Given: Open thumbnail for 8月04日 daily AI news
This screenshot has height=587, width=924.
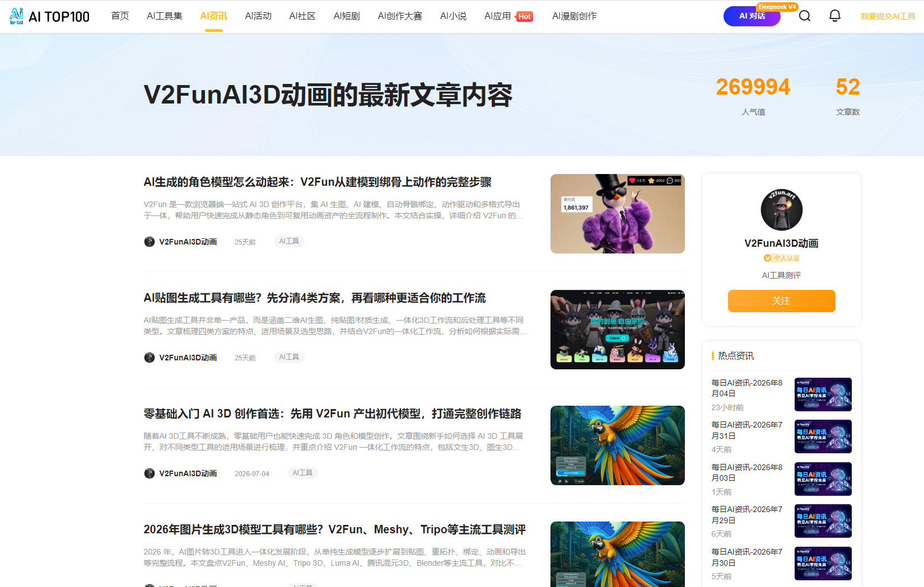Looking at the screenshot, I should [x=823, y=395].
